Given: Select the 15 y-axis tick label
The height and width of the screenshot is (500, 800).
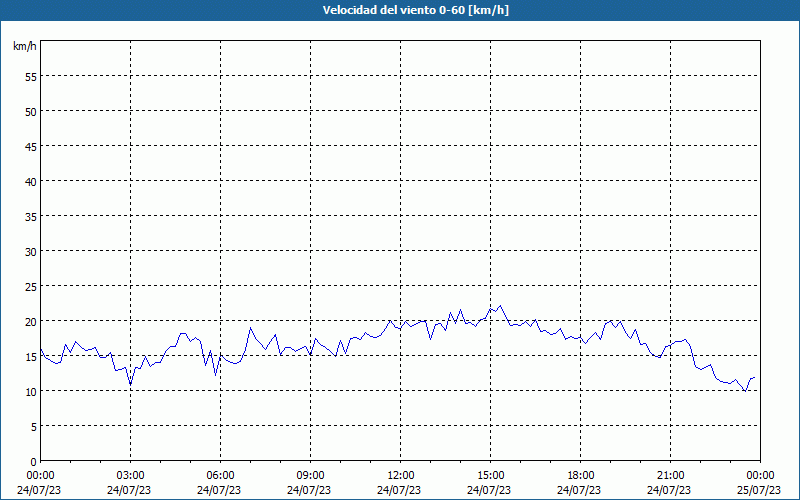Looking at the screenshot, I should tap(29, 356).
